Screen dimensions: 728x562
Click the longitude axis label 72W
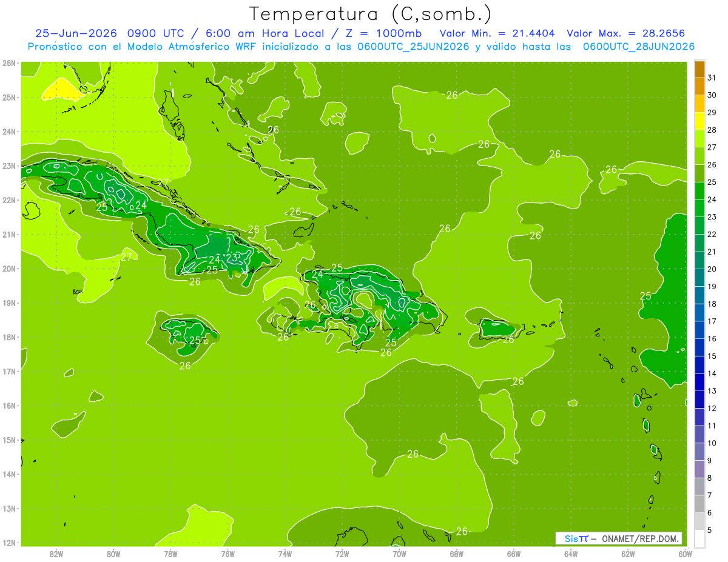coord(342,554)
